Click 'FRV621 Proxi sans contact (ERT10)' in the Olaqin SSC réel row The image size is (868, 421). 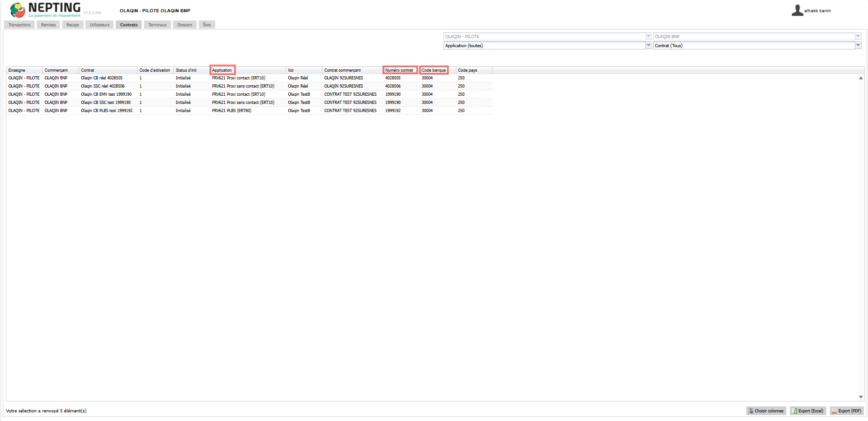(243, 86)
